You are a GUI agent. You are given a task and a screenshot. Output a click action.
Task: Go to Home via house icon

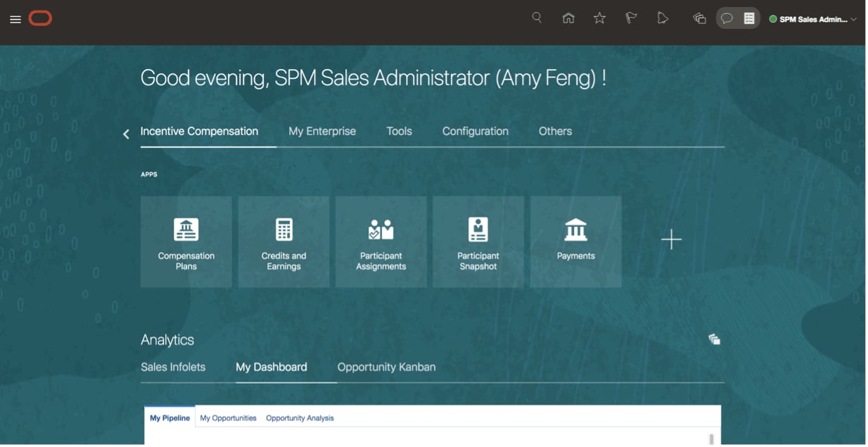(x=568, y=18)
